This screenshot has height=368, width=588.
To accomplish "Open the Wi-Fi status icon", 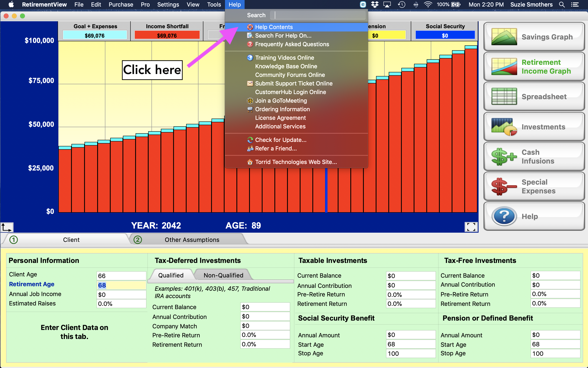I will point(428,4).
